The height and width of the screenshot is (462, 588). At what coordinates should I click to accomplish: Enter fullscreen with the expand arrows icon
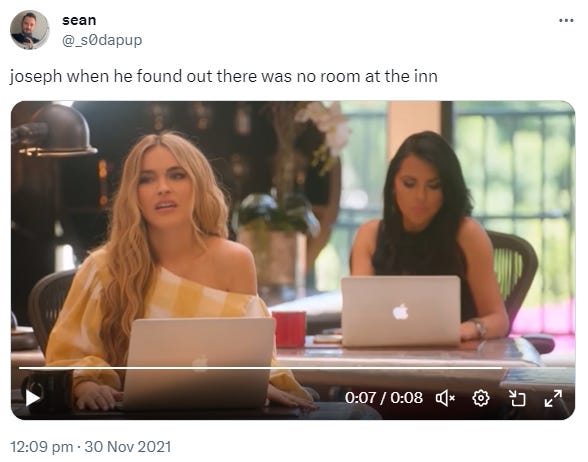tap(553, 398)
